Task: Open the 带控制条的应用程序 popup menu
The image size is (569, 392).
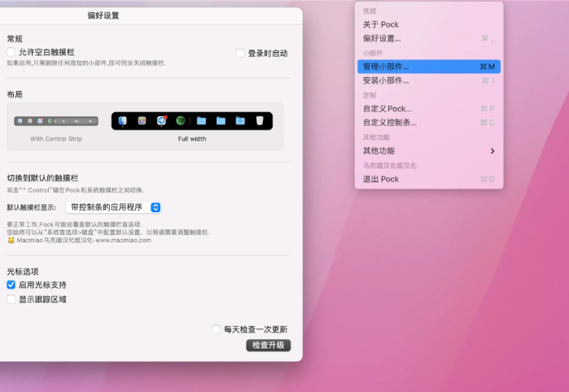Action: tap(114, 207)
